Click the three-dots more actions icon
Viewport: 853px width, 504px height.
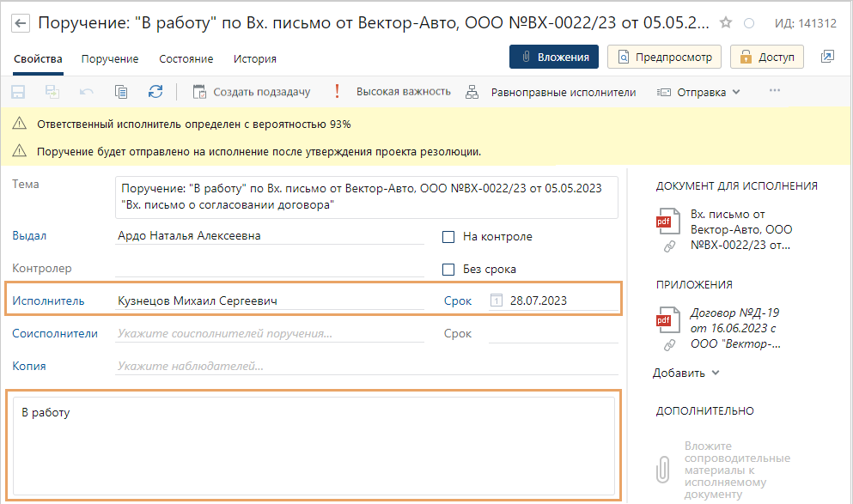(775, 91)
